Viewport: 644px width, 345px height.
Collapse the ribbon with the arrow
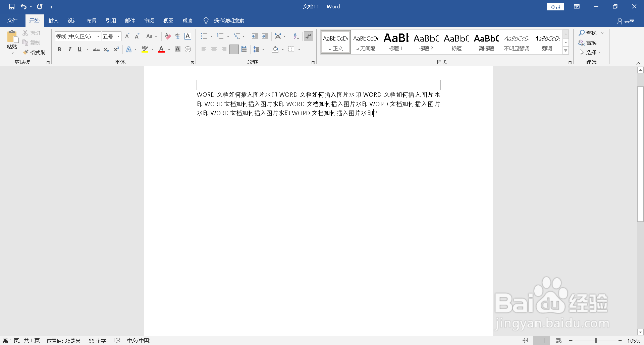(638, 63)
